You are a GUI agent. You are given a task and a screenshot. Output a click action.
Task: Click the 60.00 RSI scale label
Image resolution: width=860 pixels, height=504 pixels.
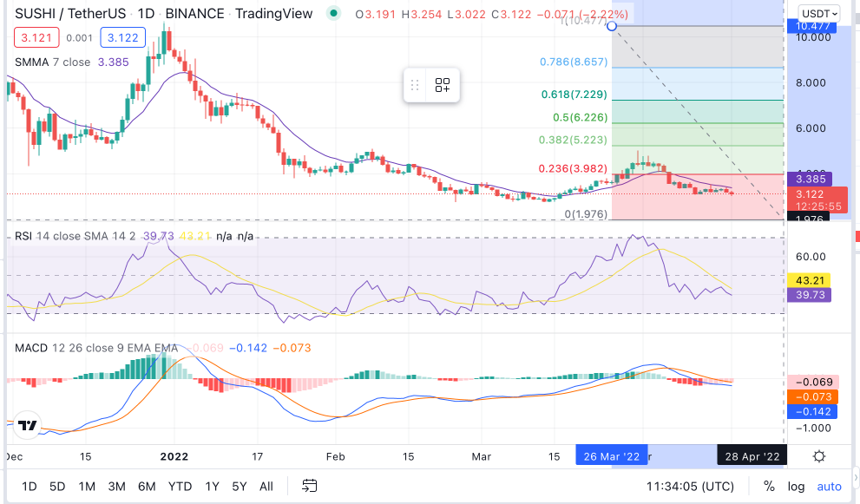(x=810, y=257)
